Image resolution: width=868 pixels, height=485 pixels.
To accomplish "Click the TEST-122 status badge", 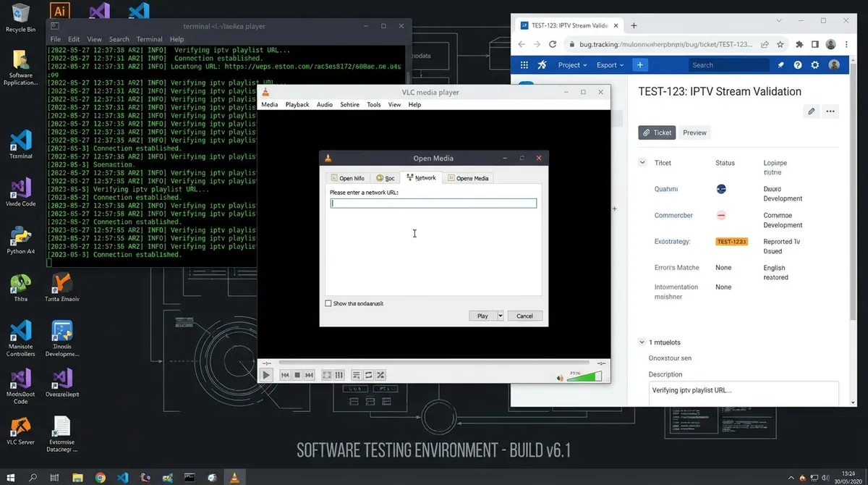I will [x=731, y=242].
